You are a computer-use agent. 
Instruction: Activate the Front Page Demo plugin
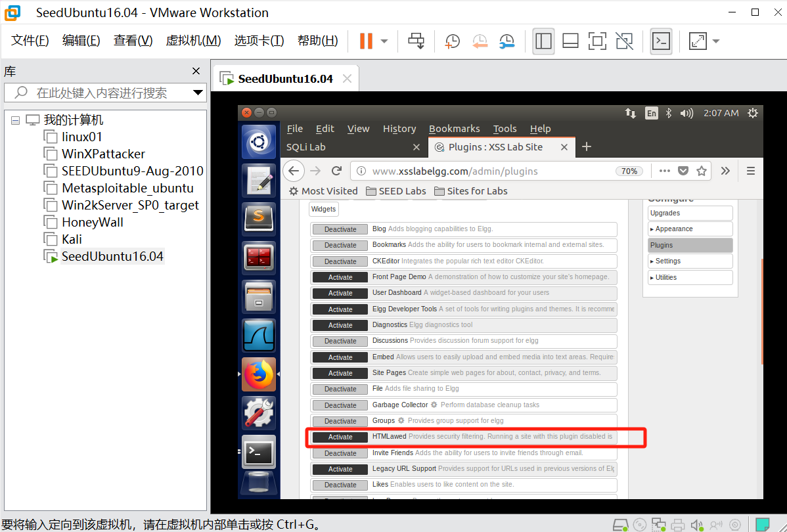340,277
